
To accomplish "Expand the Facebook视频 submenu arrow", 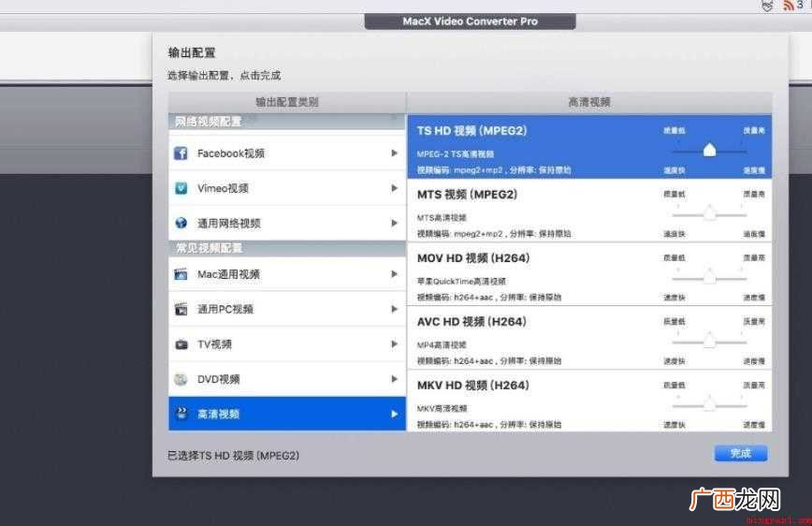I will pos(394,153).
